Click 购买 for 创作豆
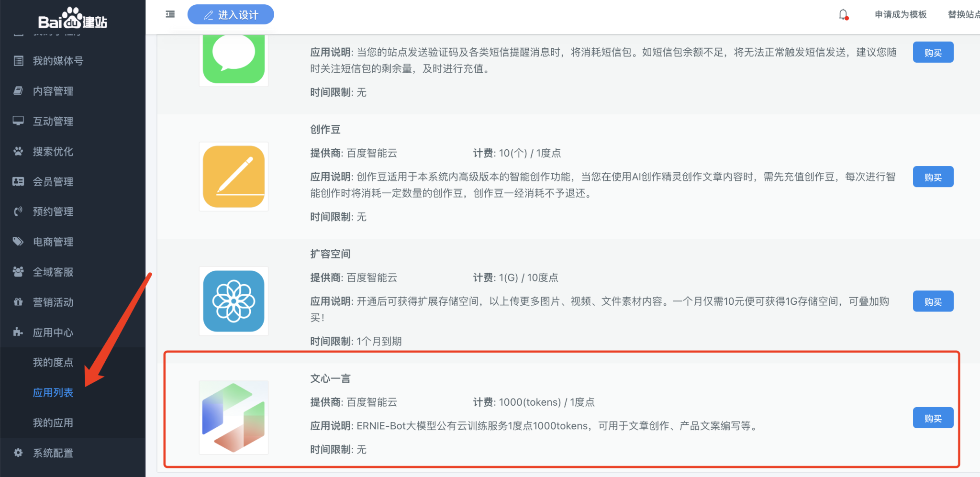This screenshot has height=477, width=980. pyautogui.click(x=933, y=177)
